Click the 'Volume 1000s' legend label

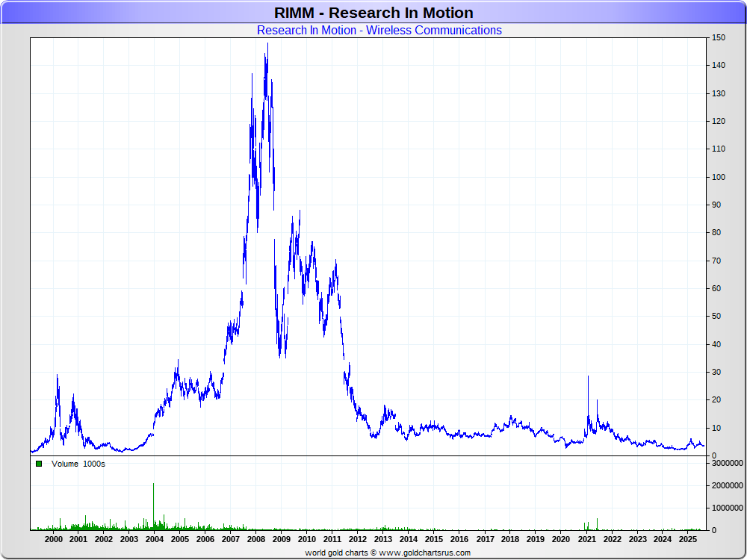coord(78,464)
